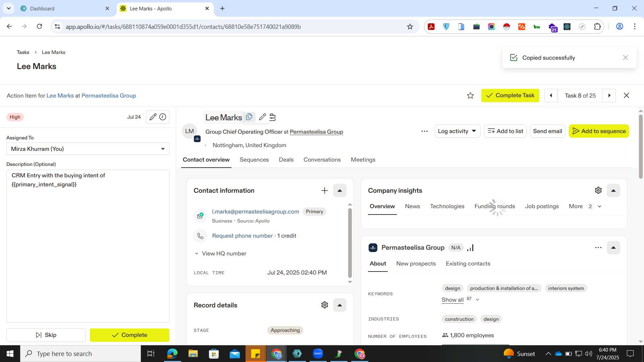Open Bitwarden shield extension icon
The image size is (644, 362).
tap(446, 27)
